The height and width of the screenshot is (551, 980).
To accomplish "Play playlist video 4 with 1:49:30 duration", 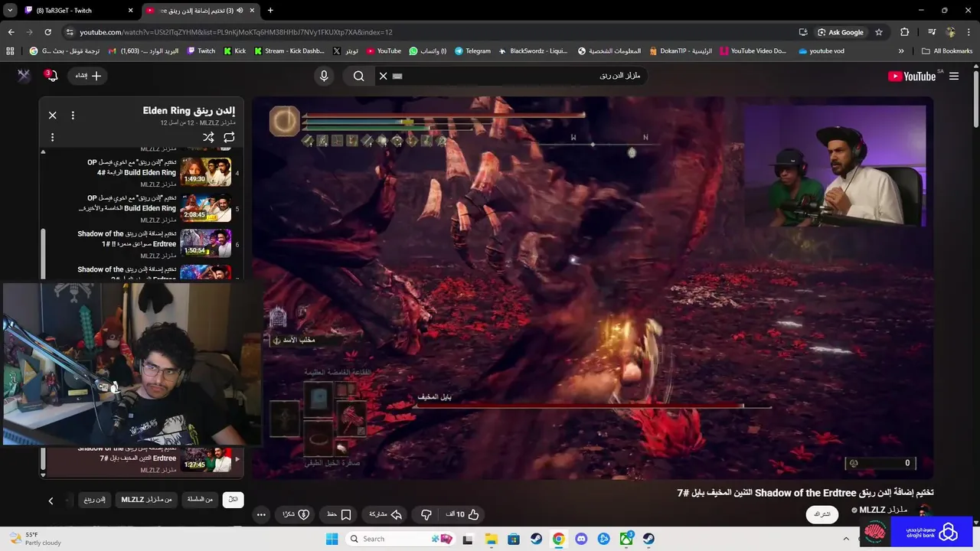I will (x=206, y=172).
